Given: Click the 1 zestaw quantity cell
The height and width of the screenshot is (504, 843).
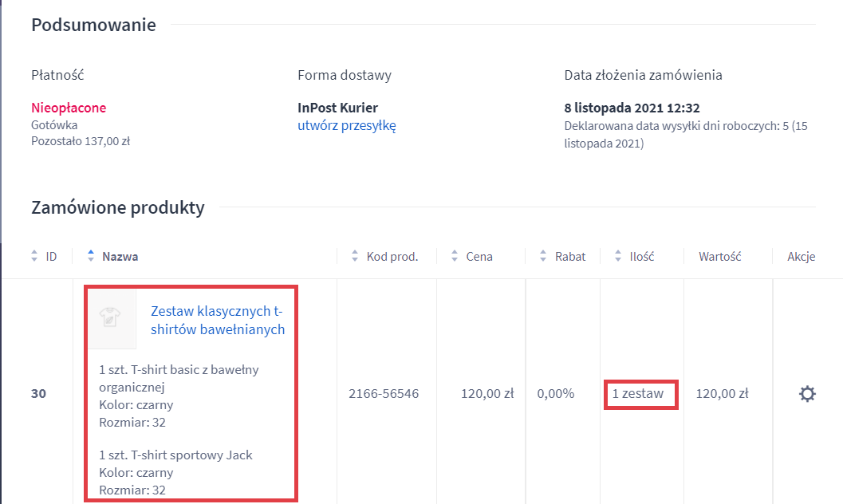Looking at the screenshot, I should (x=638, y=394).
